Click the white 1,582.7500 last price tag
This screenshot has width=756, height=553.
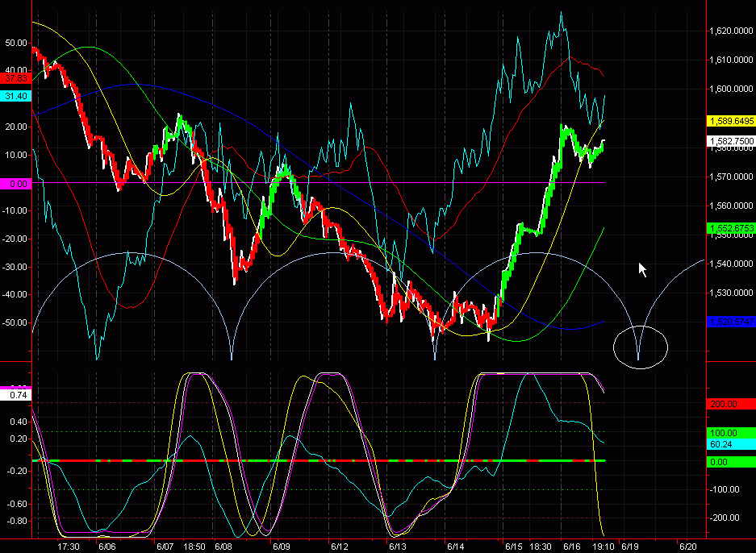[x=731, y=141]
